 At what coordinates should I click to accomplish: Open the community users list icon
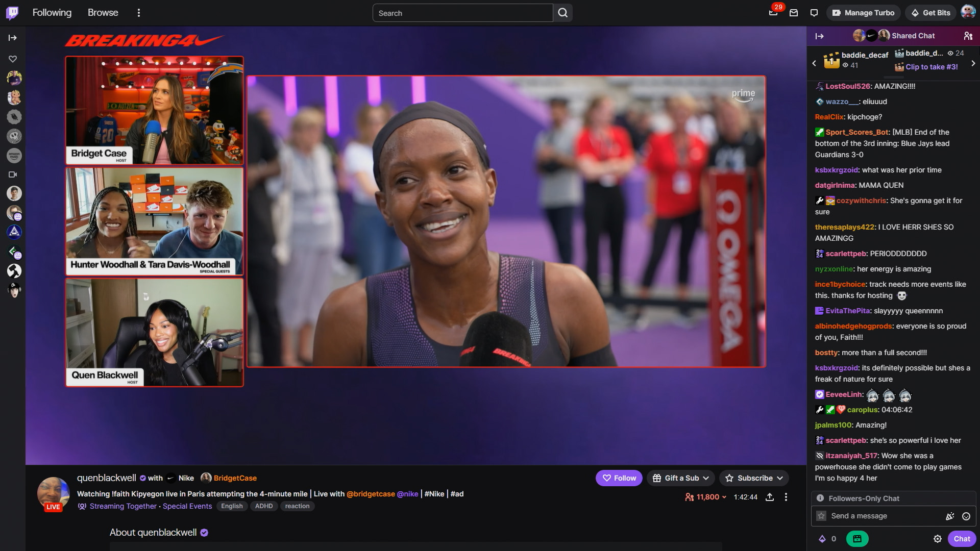[x=968, y=36]
